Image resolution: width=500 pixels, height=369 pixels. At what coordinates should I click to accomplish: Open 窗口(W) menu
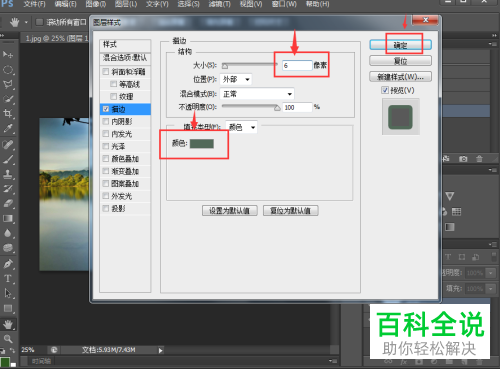pyautogui.click(x=284, y=4)
